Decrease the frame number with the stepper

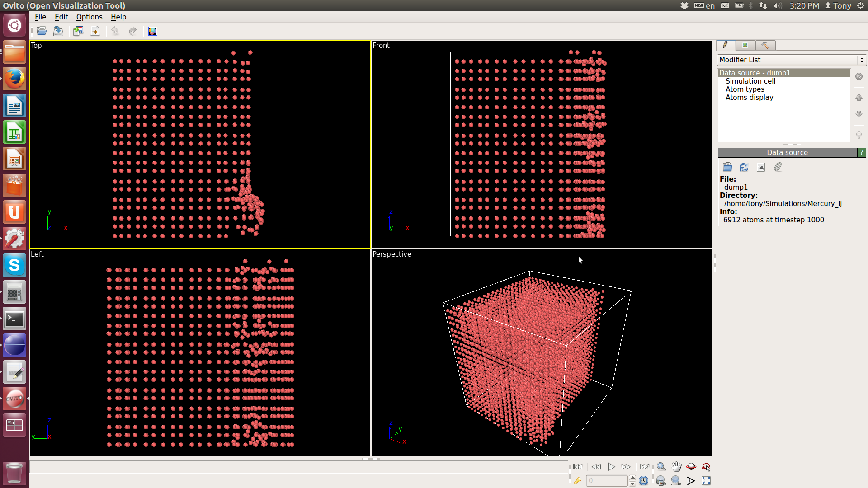[x=632, y=483]
